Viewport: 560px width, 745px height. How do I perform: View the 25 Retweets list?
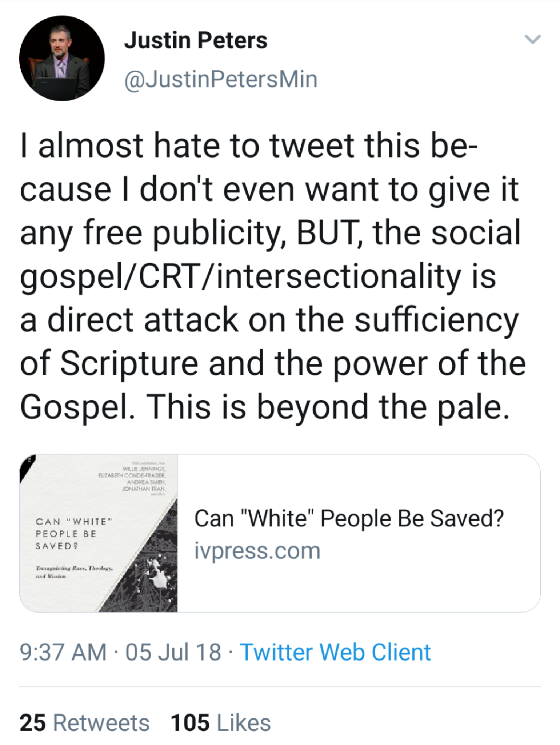84,722
